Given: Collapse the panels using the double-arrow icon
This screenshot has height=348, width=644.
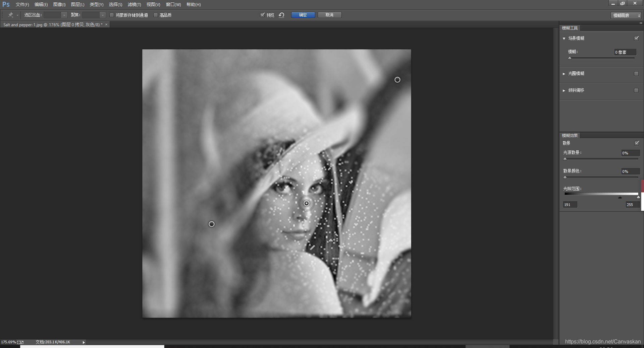Looking at the screenshot, I should tap(641, 23).
